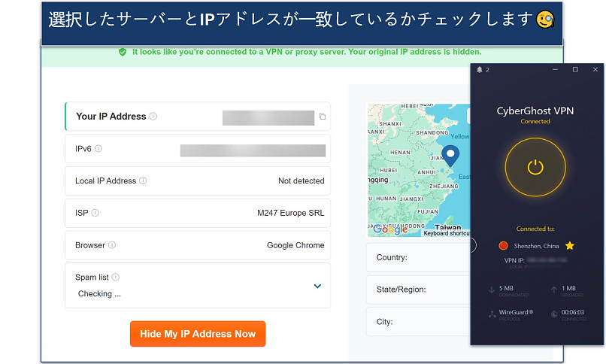This screenshot has height=364, width=606.
Task: Click the CyberGhost power button
Action: (x=535, y=167)
